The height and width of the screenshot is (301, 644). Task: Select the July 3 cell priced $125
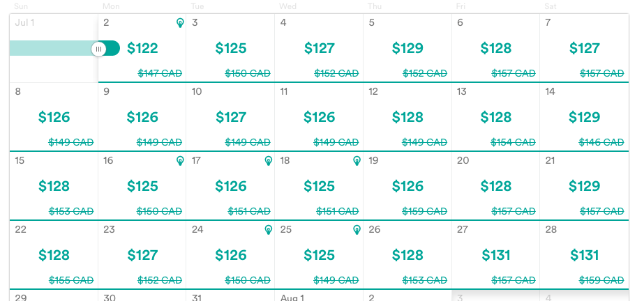[230, 48]
